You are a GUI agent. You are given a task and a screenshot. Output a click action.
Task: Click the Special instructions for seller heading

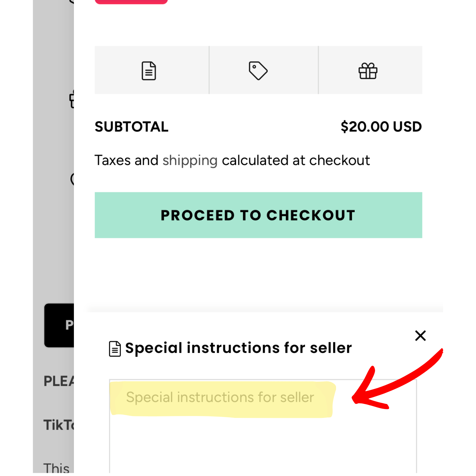click(x=238, y=348)
